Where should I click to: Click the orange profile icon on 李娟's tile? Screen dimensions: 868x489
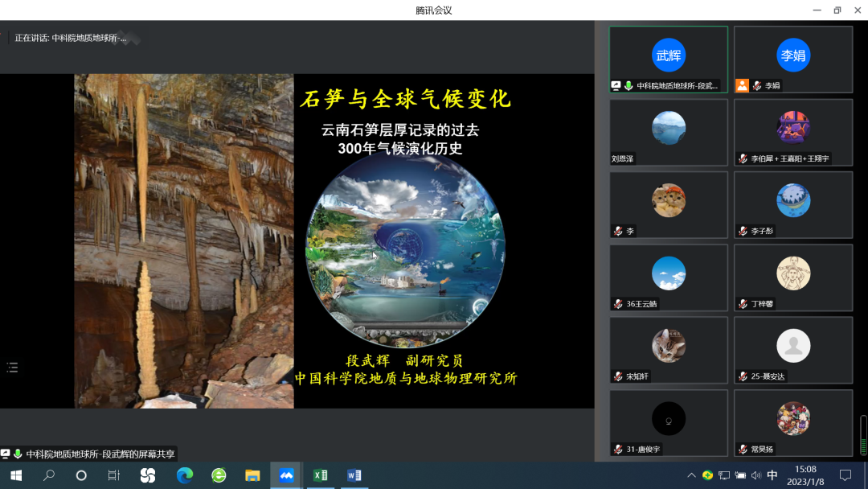742,84
